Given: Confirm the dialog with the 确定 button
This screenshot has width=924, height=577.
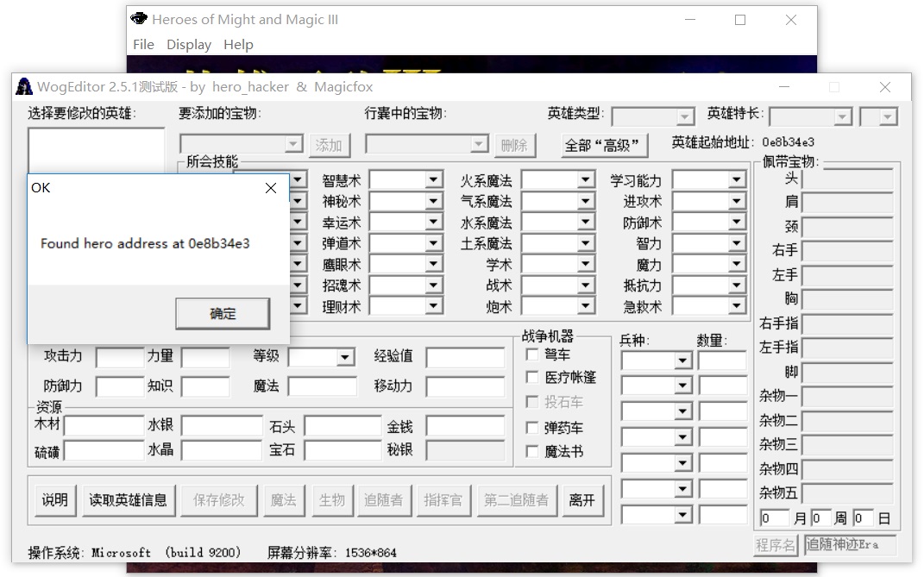Looking at the screenshot, I should click(223, 314).
